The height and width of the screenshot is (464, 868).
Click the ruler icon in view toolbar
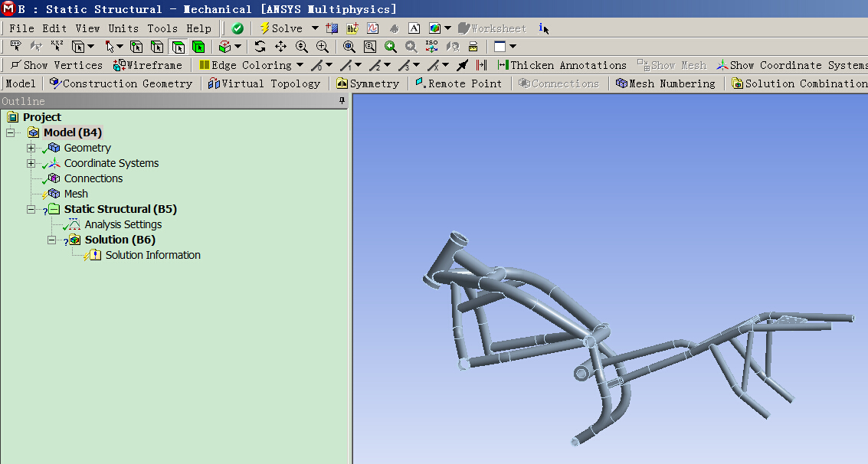tap(473, 47)
